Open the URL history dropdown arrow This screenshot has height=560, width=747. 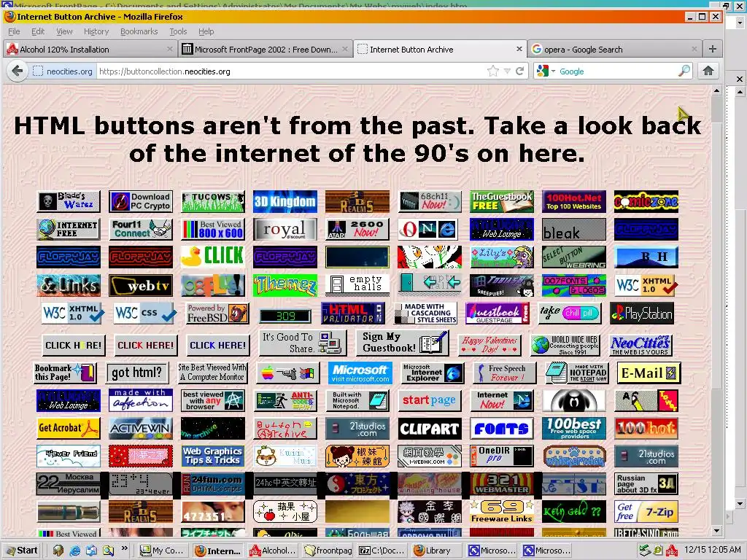click(507, 71)
